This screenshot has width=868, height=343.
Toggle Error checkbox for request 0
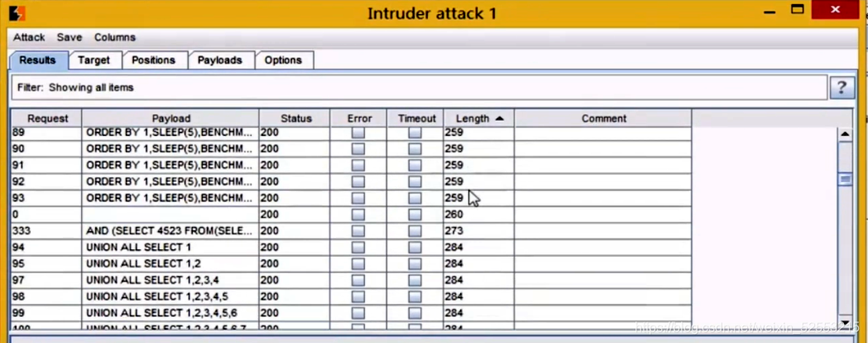[358, 215]
